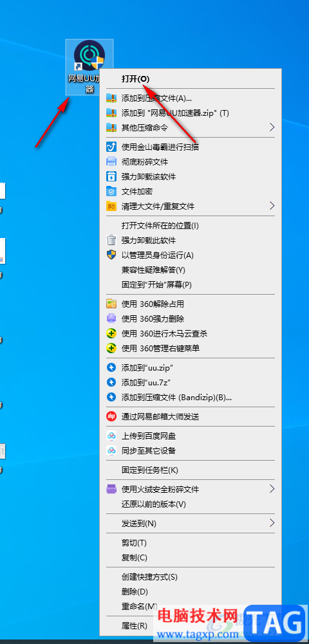
Task: Click the trash bin icon beside 强力卸载此软件
Action: tap(111, 240)
